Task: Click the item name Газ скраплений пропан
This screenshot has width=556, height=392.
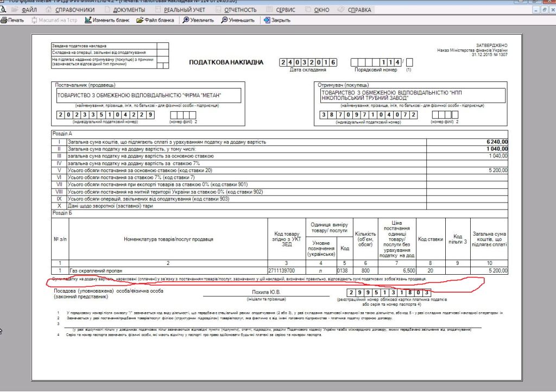Action: tap(96, 270)
